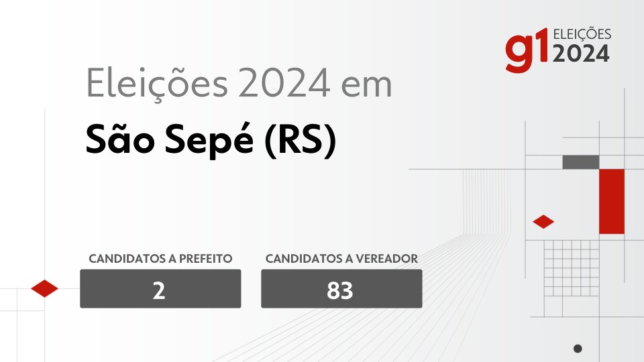Click the CANDIDATOS A PREFEITO label

pos(160,258)
